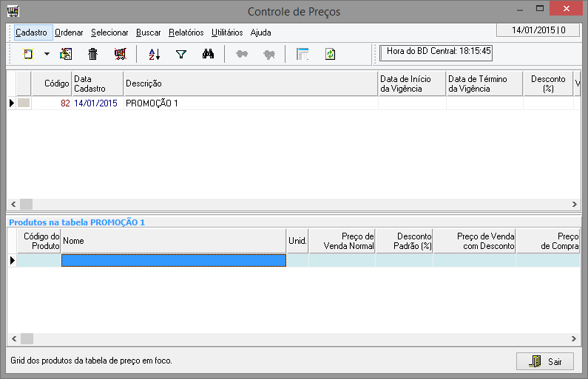The height and width of the screenshot is (379, 588).
Task: Click the binoculars search icon
Action: pos(208,54)
